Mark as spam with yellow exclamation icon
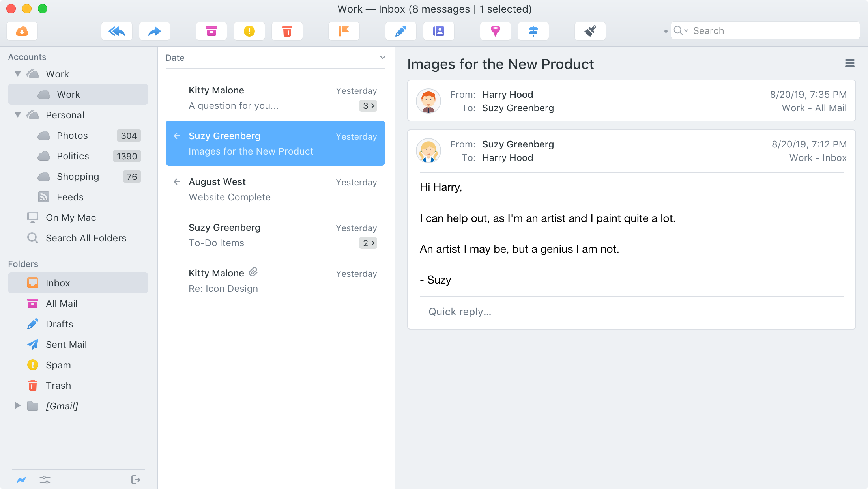The width and height of the screenshot is (868, 489). coord(249,31)
